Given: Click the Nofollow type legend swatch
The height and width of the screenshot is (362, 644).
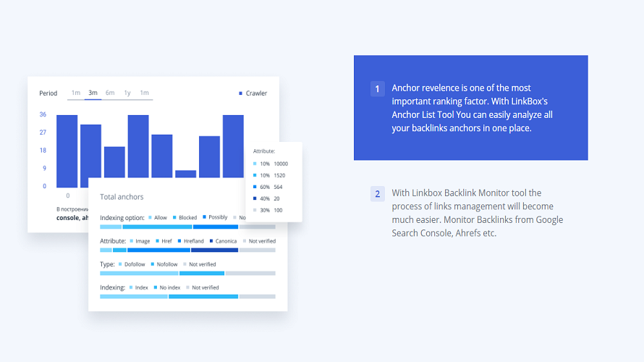Looking at the screenshot, I should click(153, 264).
